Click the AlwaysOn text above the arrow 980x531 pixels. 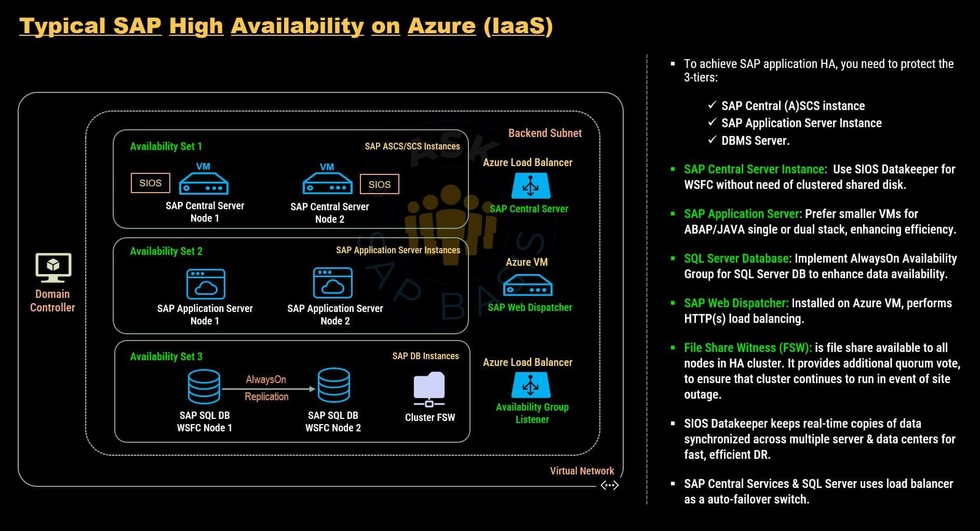[266, 379]
